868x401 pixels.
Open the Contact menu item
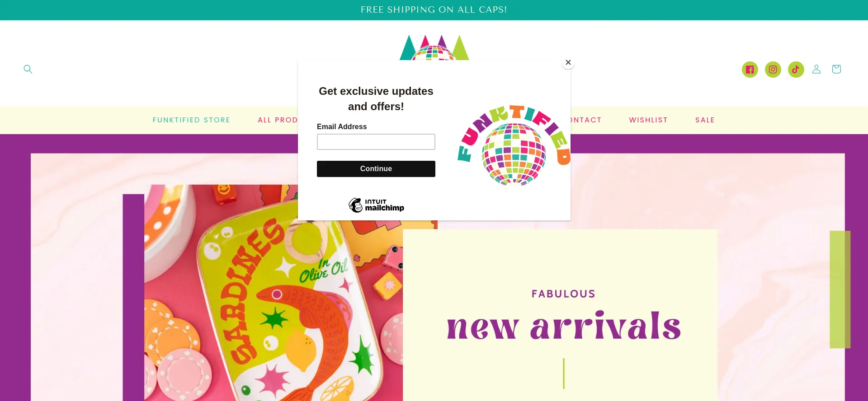(x=586, y=120)
